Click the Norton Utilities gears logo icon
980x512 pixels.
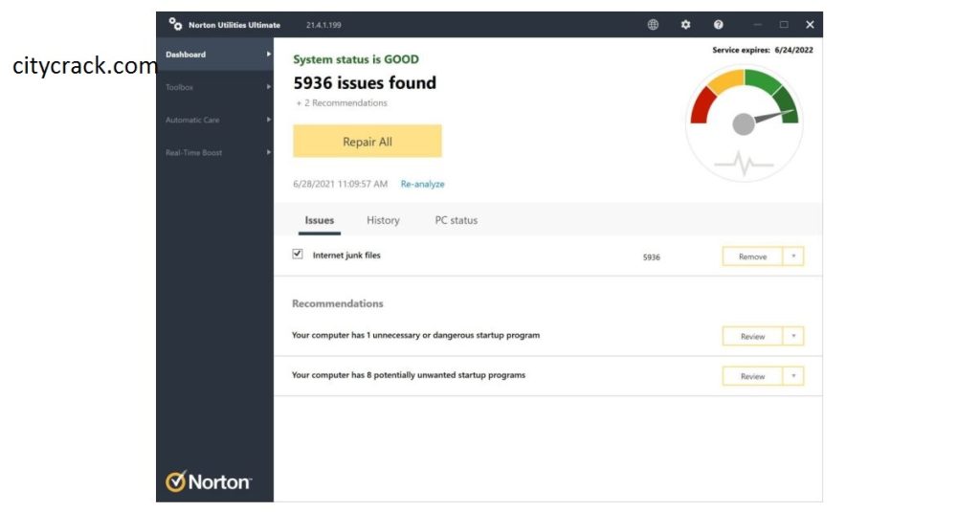tap(176, 24)
